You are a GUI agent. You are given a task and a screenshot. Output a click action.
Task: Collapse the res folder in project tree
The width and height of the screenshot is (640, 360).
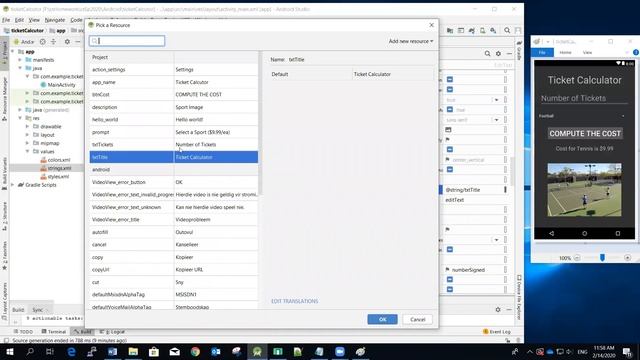[x=20, y=118]
